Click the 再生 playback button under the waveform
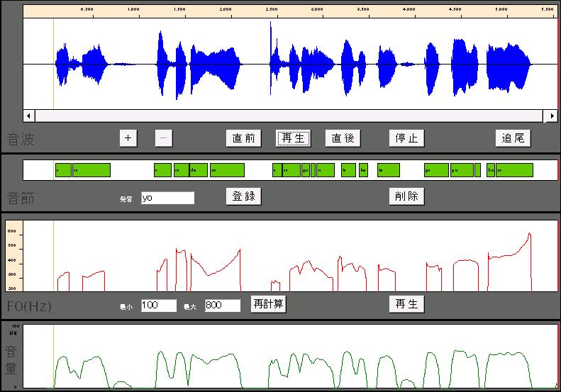This screenshot has width=561, height=392. 293,138
